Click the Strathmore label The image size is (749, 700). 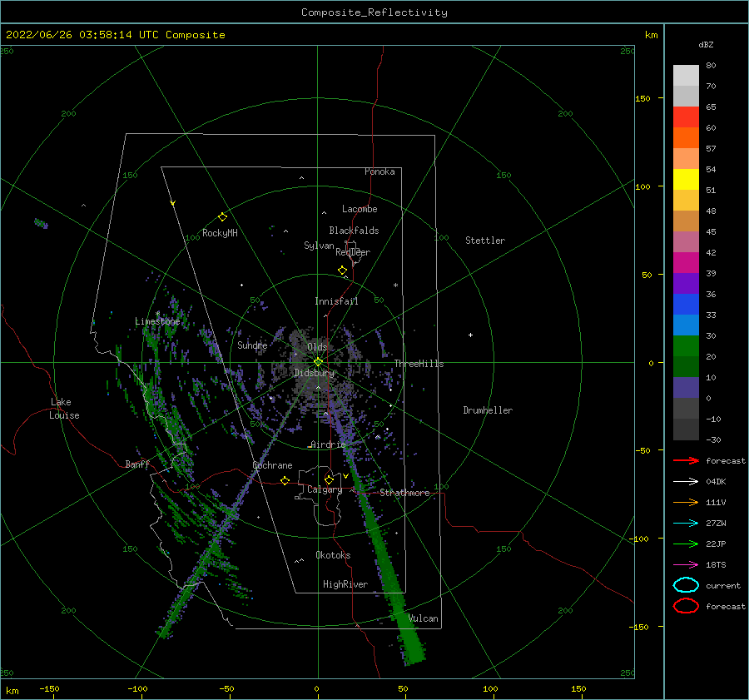pyautogui.click(x=404, y=493)
